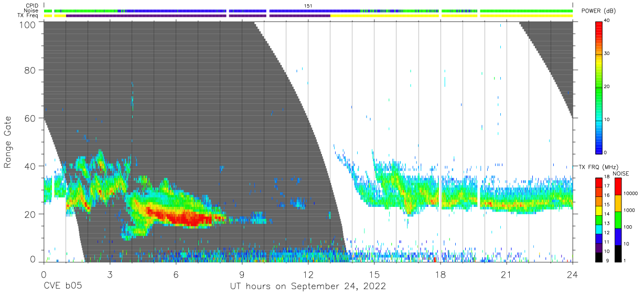Click UT hours axis tick '24'

(572, 274)
